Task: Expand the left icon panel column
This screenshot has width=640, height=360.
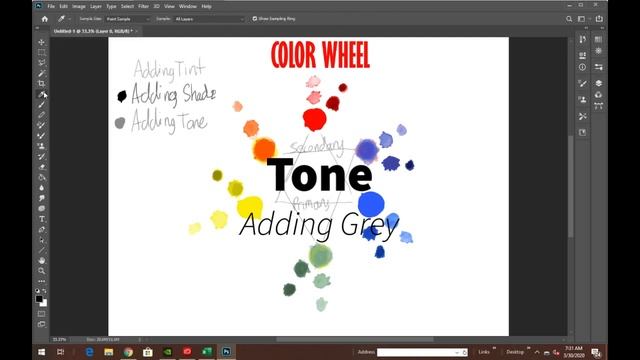Action: coord(586,28)
